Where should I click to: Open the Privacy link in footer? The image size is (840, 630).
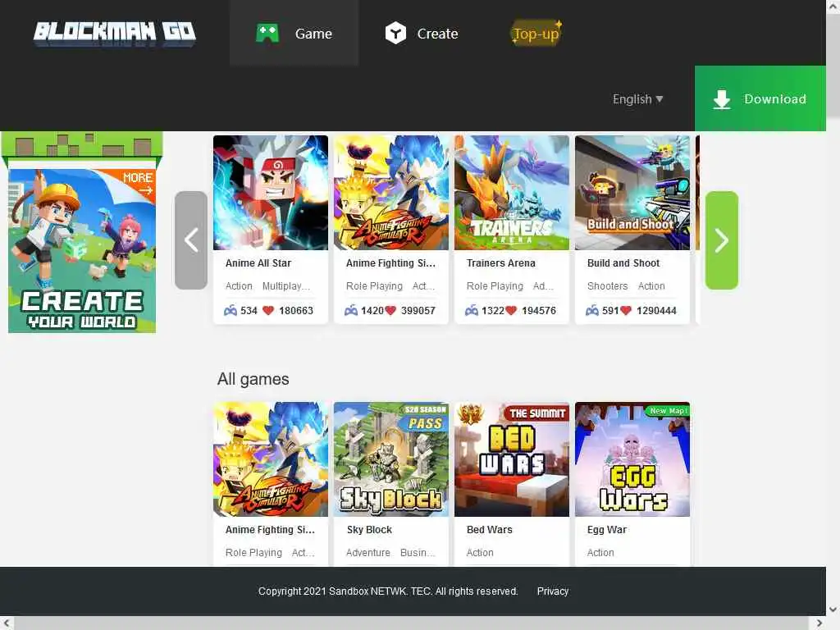pos(552,591)
